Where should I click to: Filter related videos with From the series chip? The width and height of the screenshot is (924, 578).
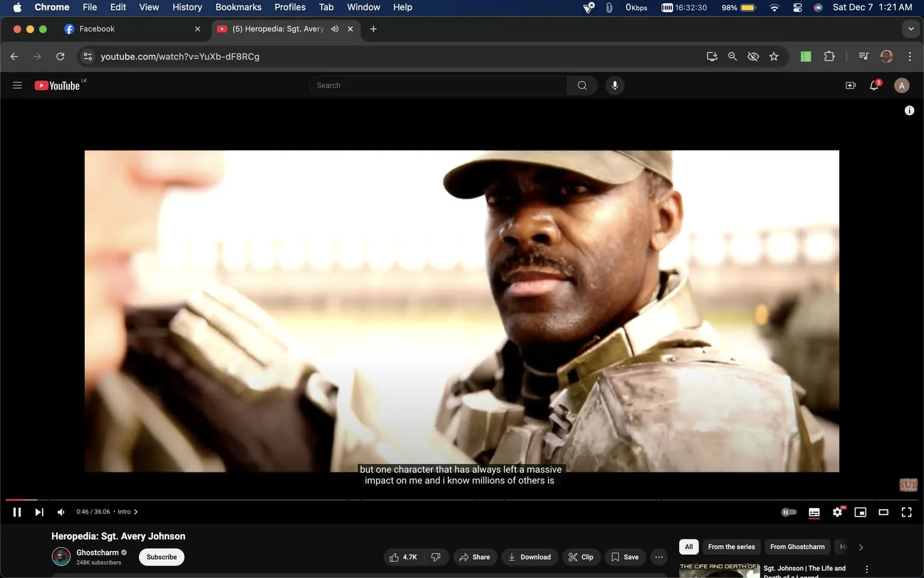click(730, 547)
